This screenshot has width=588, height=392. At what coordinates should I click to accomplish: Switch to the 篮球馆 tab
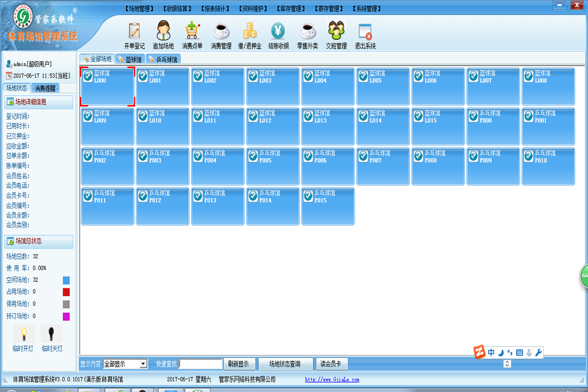130,59
